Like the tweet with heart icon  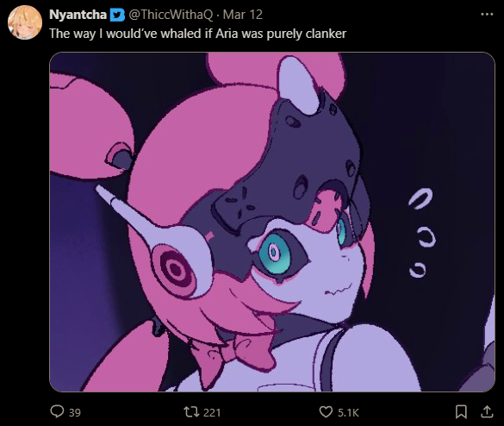(x=326, y=412)
